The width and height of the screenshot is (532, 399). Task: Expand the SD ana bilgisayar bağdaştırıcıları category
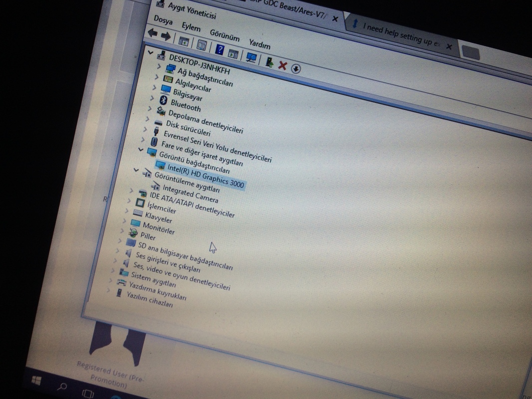click(x=119, y=241)
